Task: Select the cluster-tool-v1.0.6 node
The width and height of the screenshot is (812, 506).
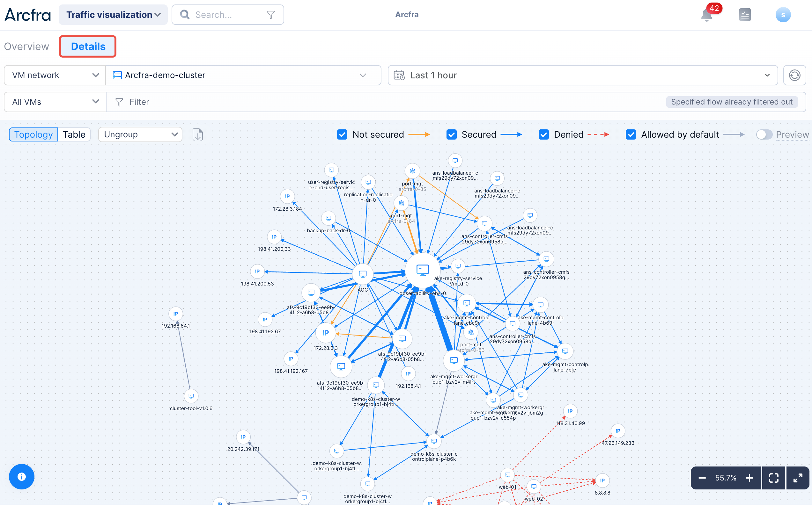Action: click(191, 396)
